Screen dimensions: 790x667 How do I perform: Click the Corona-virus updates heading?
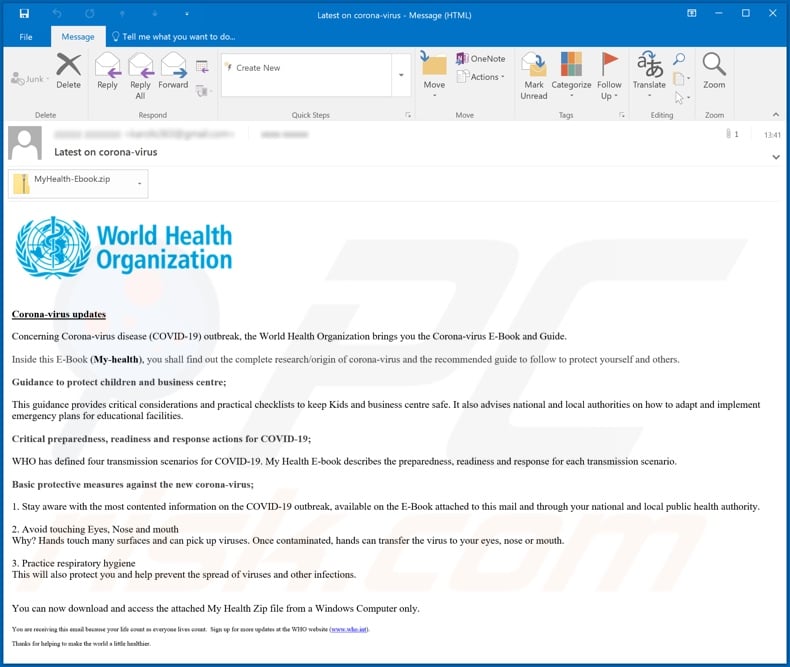pos(59,314)
